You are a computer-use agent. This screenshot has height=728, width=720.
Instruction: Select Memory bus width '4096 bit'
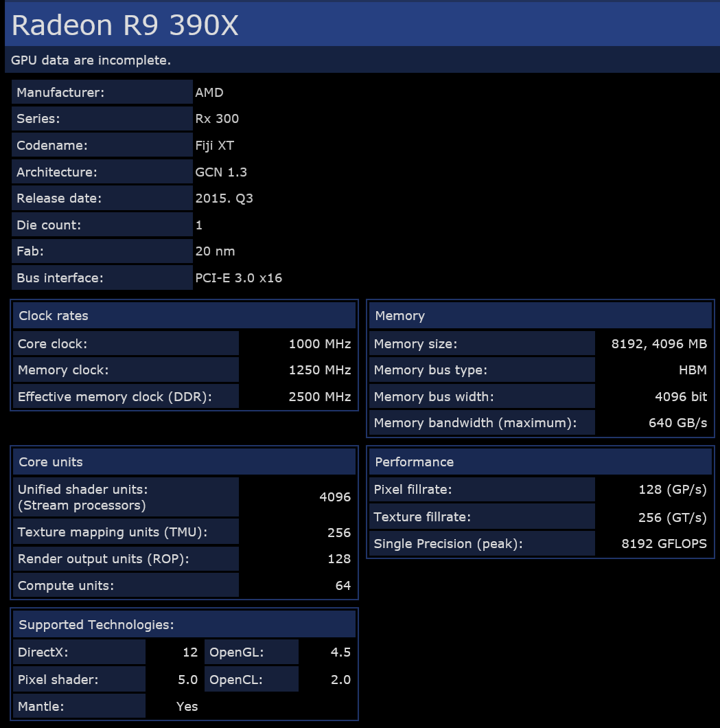click(681, 397)
